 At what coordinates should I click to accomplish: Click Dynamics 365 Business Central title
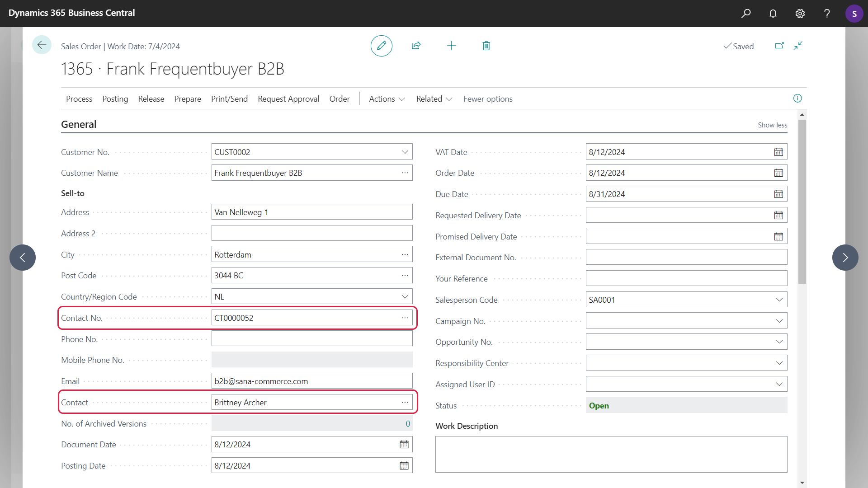click(x=72, y=13)
